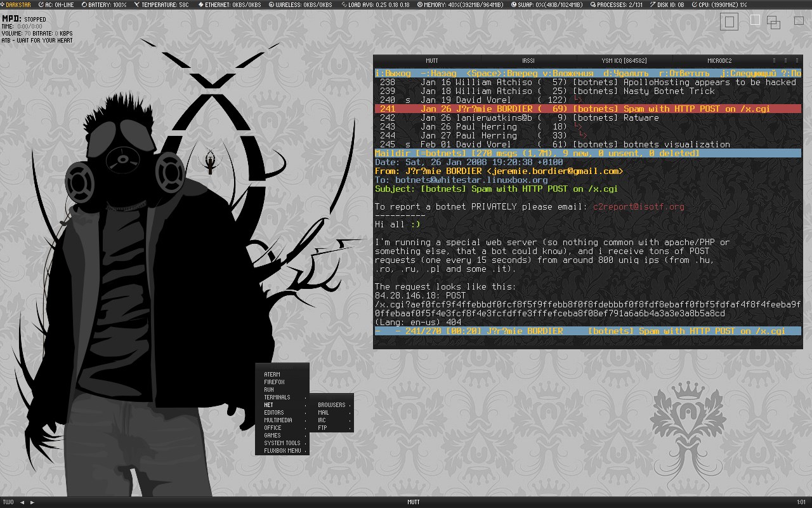Image resolution: width=812 pixels, height=508 pixels.
Task: Click the c2report@isotf.org email address
Action: [x=639, y=207]
